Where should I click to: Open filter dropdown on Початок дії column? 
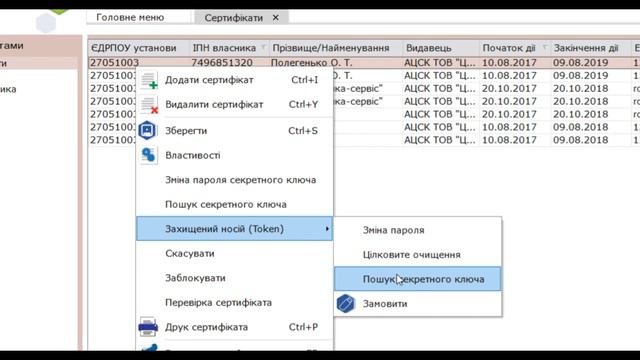pyautogui.click(x=544, y=48)
